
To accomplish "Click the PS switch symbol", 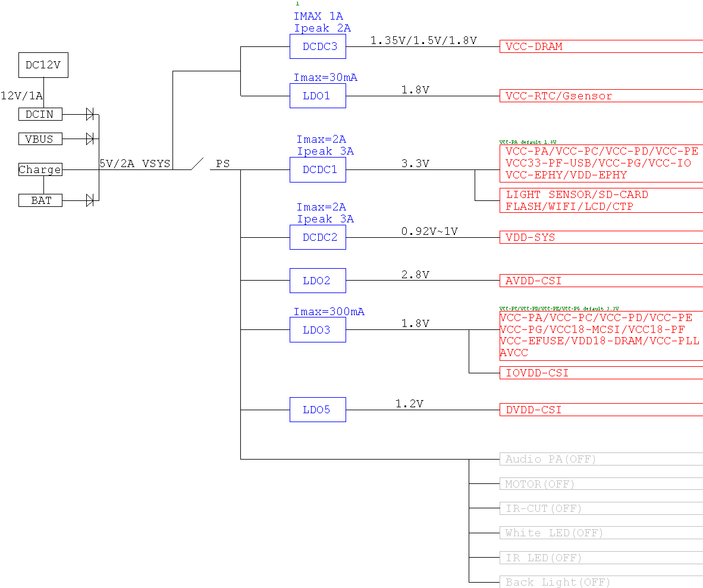I will tap(197, 164).
